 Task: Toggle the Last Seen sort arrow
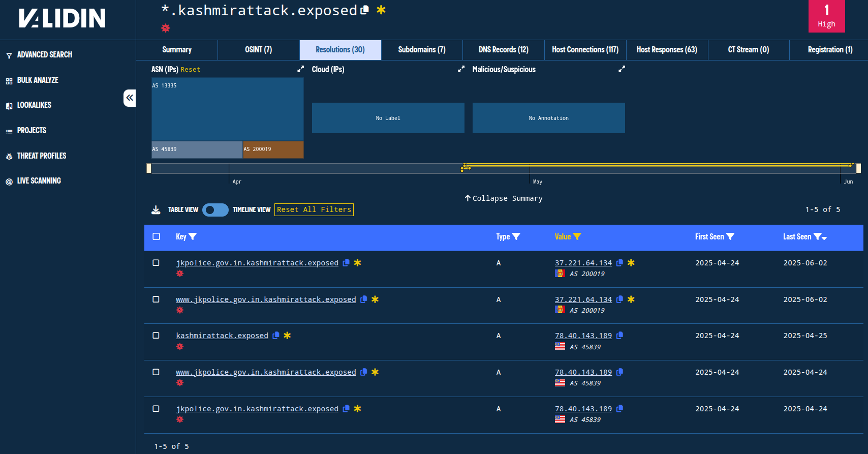824,238
